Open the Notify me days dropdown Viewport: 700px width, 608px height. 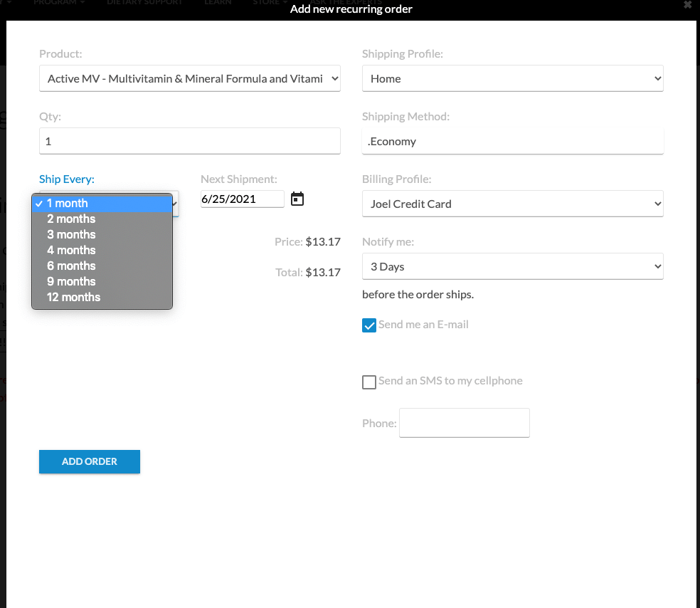(512, 267)
